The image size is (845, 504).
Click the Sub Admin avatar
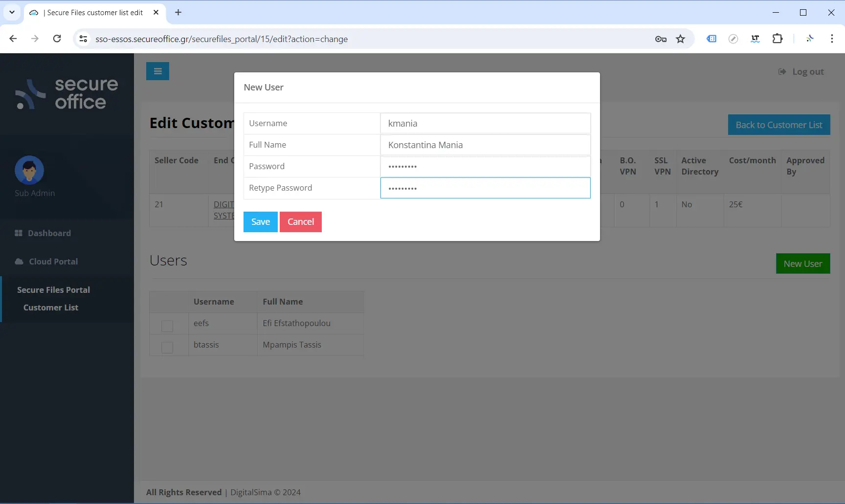[x=29, y=170]
